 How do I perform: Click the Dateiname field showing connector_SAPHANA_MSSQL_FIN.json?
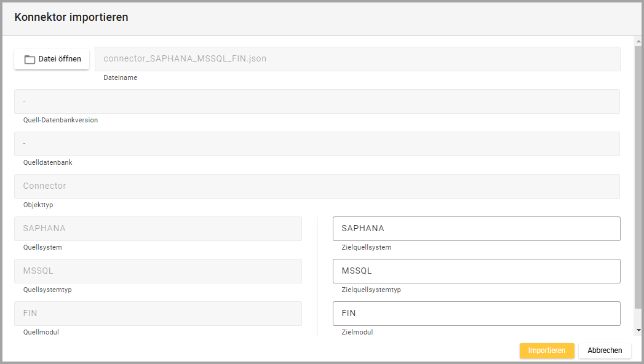click(x=357, y=59)
